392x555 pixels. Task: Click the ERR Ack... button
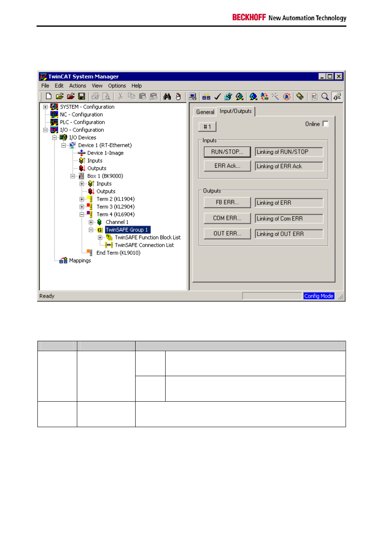pos(227,166)
